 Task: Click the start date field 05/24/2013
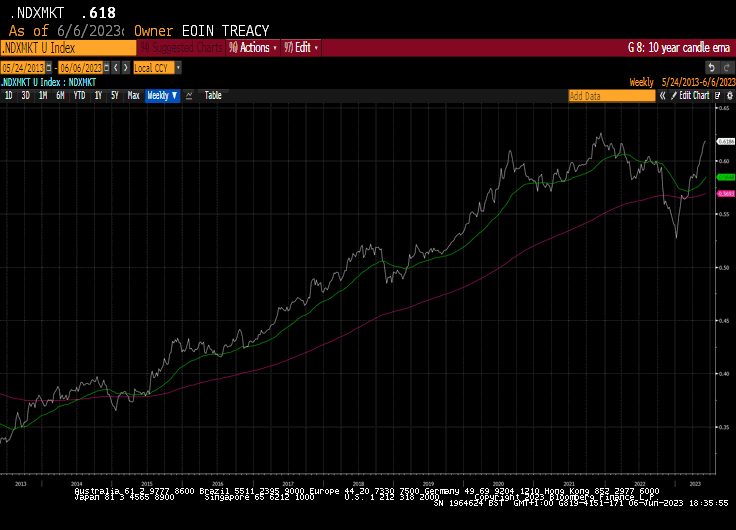(x=23, y=68)
